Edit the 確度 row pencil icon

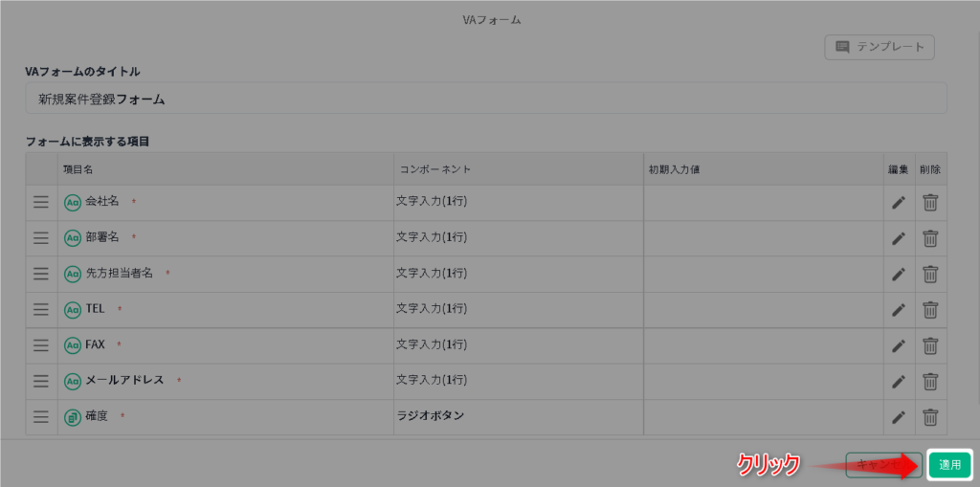click(x=898, y=416)
